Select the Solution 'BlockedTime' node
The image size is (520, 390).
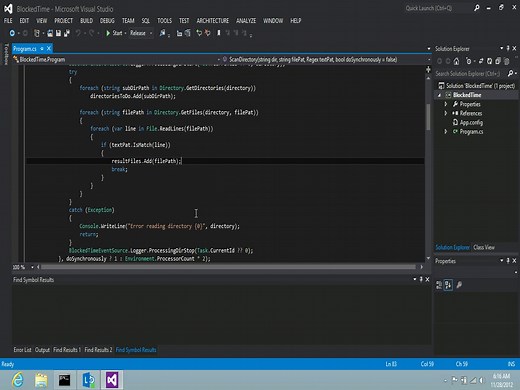click(x=476, y=86)
